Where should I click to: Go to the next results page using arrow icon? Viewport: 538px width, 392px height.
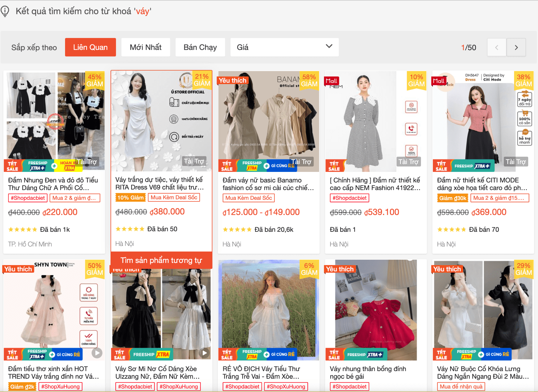tap(516, 47)
